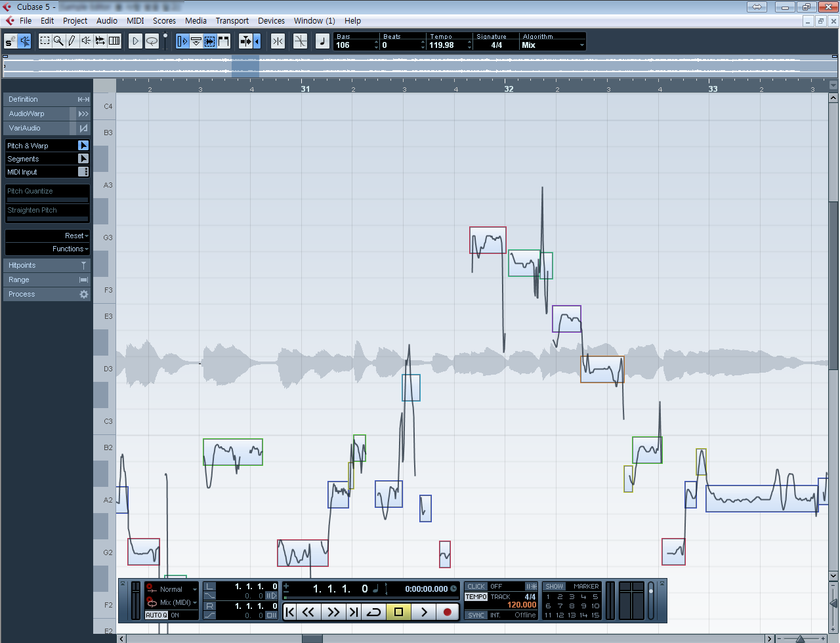This screenshot has height=643, width=840.
Task: Open the Functions dropdown menu
Action: (70, 249)
